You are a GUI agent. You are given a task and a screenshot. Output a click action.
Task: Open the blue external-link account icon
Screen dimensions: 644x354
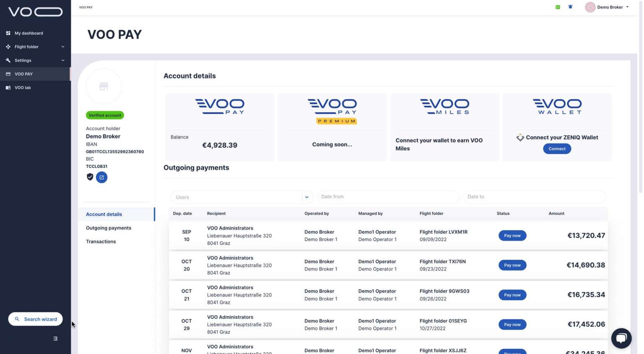[101, 177]
